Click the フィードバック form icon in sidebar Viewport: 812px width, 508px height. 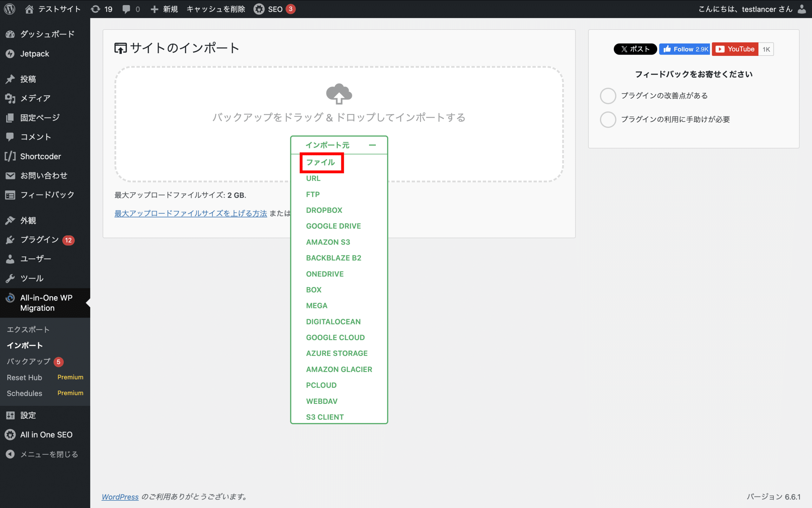click(x=10, y=195)
